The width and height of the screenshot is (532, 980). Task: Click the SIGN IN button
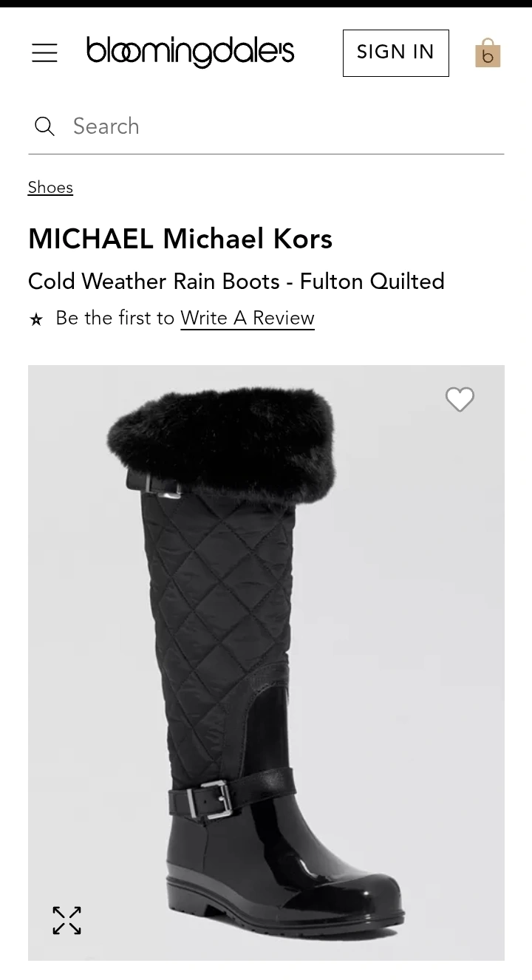395,52
